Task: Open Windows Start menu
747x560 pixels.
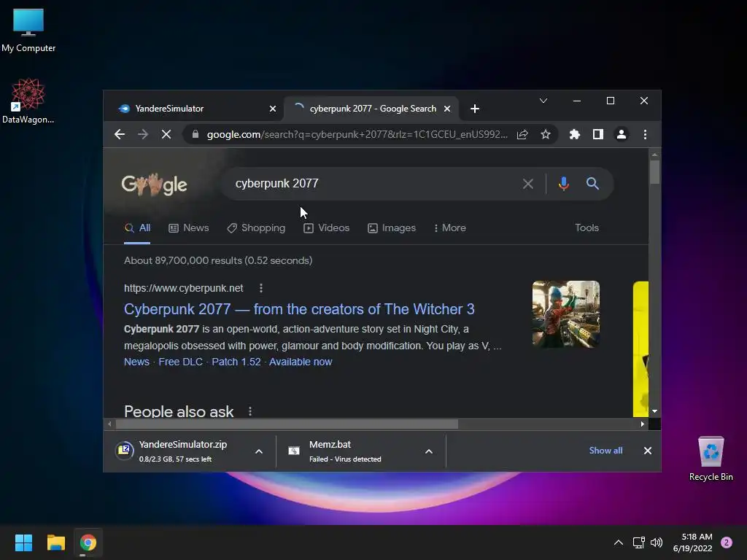Action: tap(23, 542)
